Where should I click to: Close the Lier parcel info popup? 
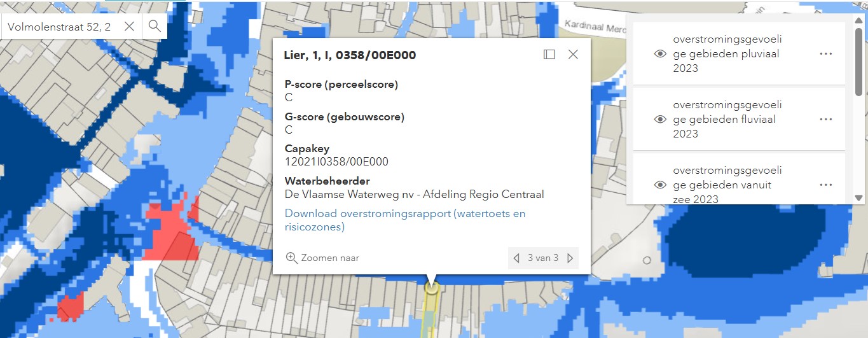[573, 55]
